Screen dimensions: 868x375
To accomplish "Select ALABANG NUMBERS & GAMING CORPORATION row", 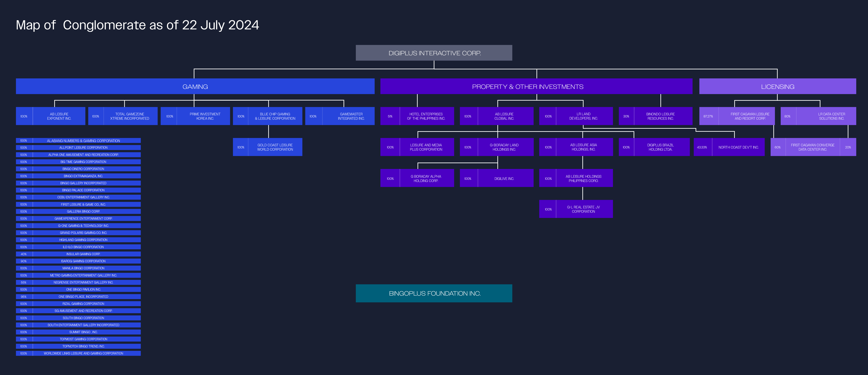I will [x=78, y=140].
